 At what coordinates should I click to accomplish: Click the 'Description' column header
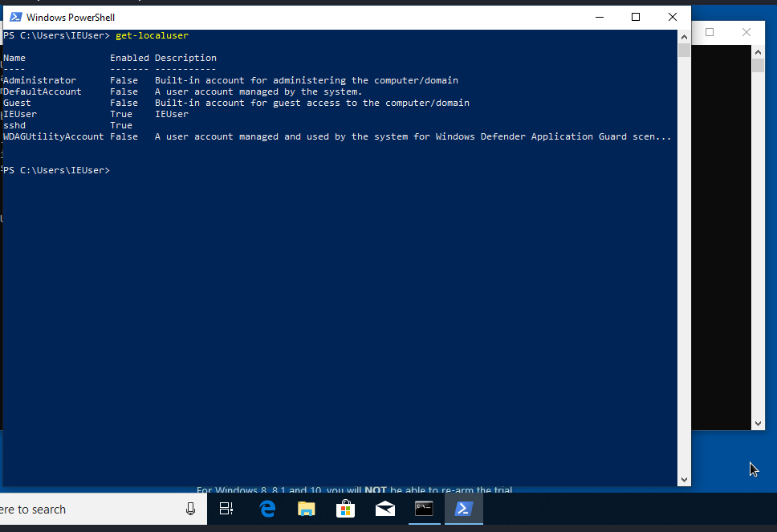pyautogui.click(x=185, y=58)
